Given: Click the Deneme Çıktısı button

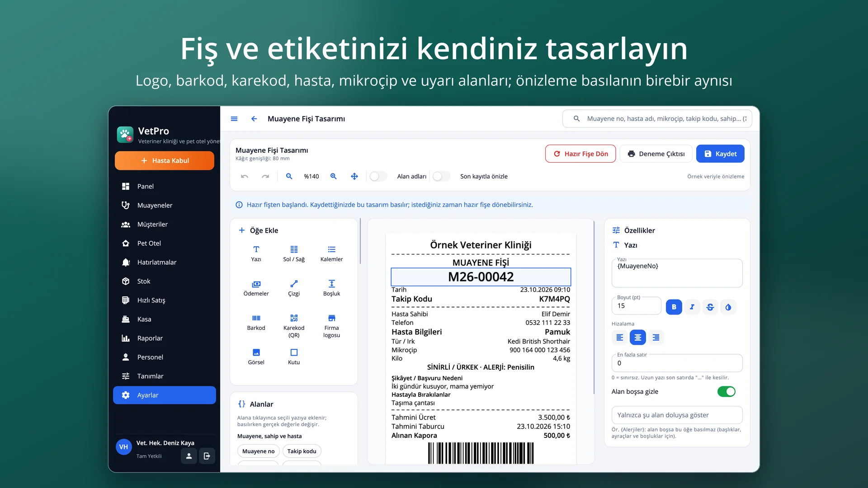Looking at the screenshot, I should click(656, 154).
